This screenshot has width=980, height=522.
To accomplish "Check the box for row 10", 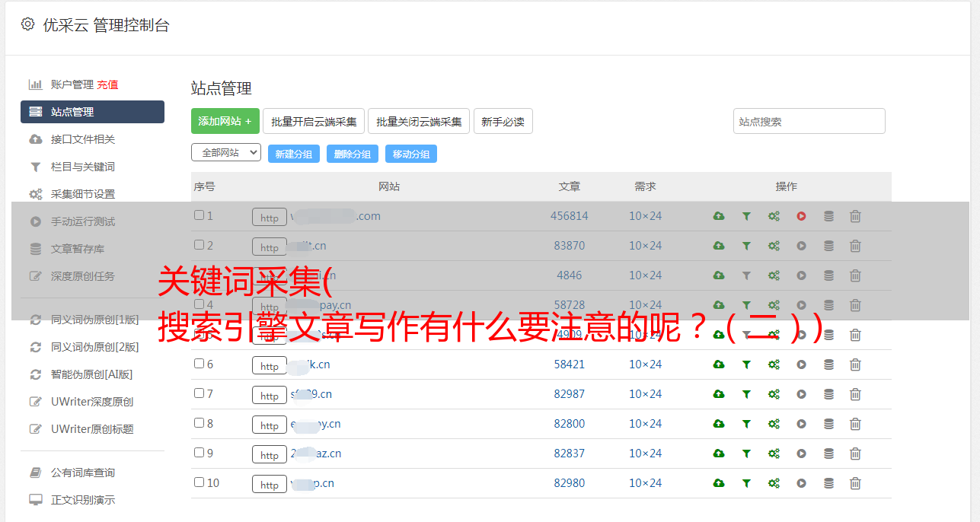I will pyautogui.click(x=199, y=482).
